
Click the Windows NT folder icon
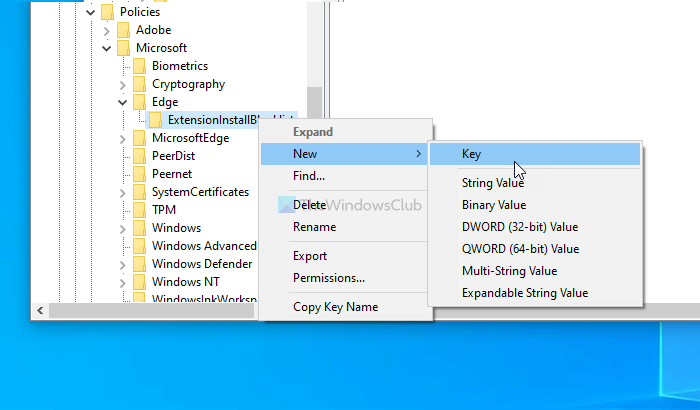(x=140, y=282)
